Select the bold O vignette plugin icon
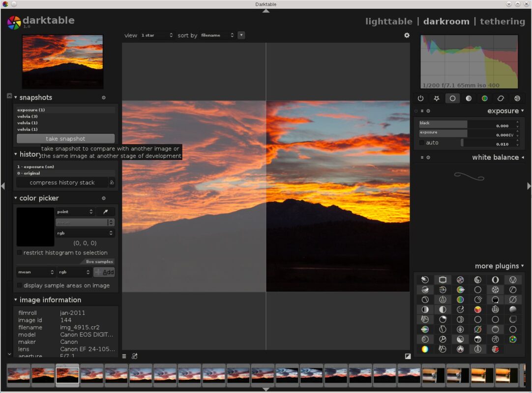The image size is (532, 393). tap(495, 280)
